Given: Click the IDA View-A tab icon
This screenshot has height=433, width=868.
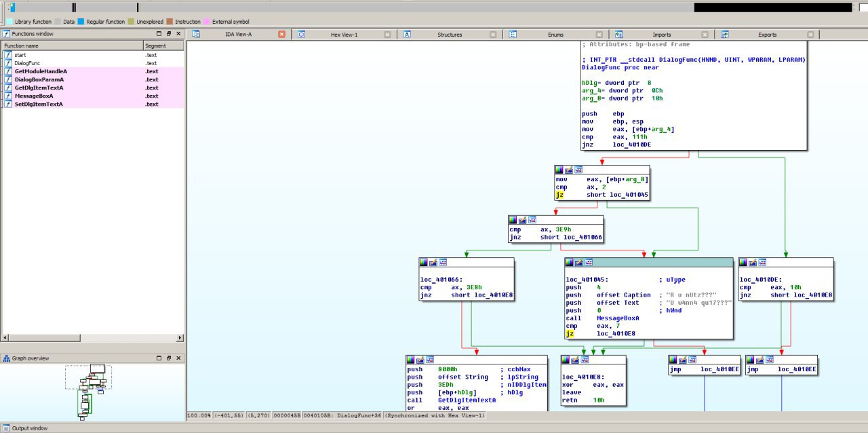Looking at the screenshot, I should (196, 34).
